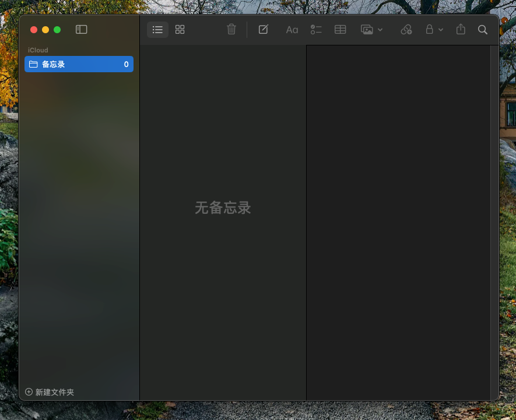Minimize the window with the yellow button
This screenshot has height=420, width=516.
pos(45,30)
